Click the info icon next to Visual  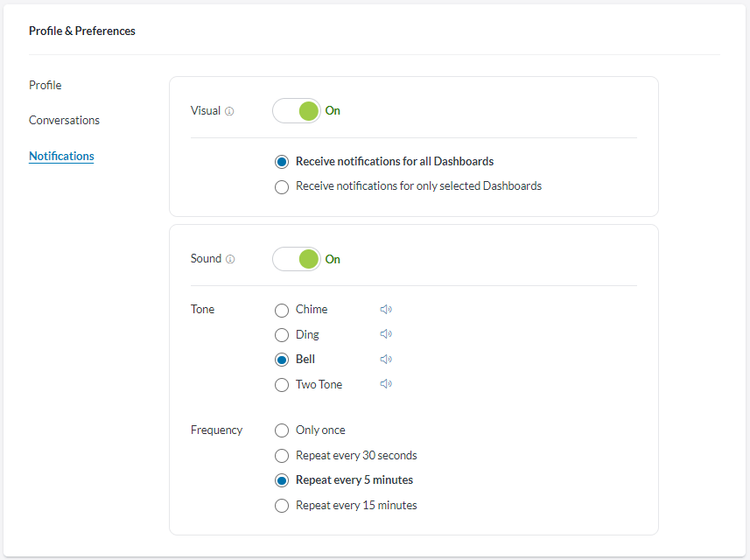[229, 112]
